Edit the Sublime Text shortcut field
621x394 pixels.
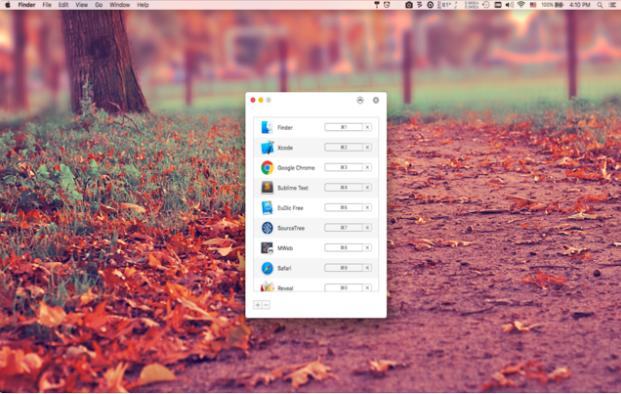[343, 187]
